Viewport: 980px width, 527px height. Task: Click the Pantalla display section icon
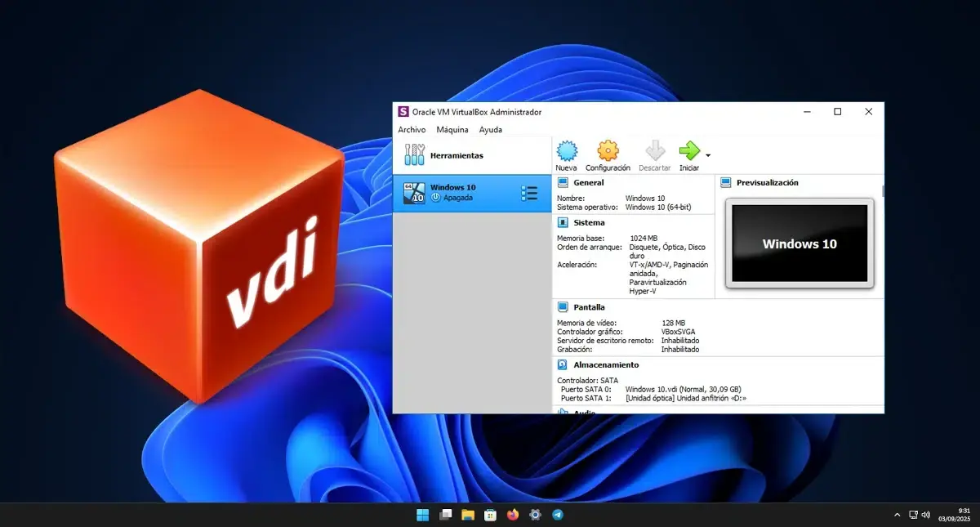click(x=562, y=306)
